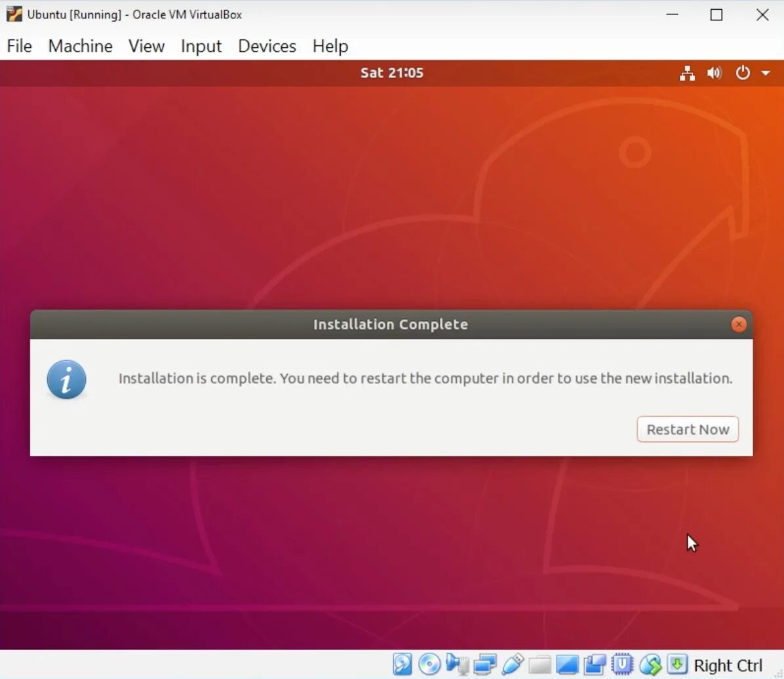Click the keyboard capture arrow icon
Image resolution: width=784 pixels, height=679 pixels.
click(x=678, y=665)
